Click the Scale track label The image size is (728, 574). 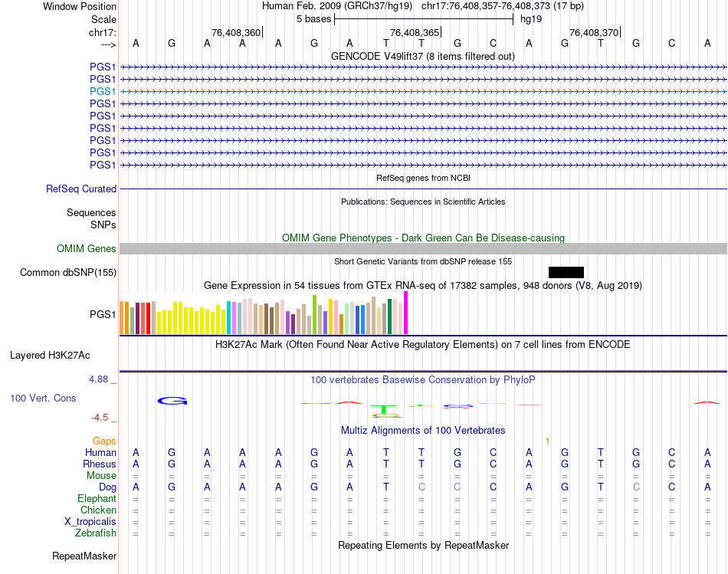tap(103, 19)
